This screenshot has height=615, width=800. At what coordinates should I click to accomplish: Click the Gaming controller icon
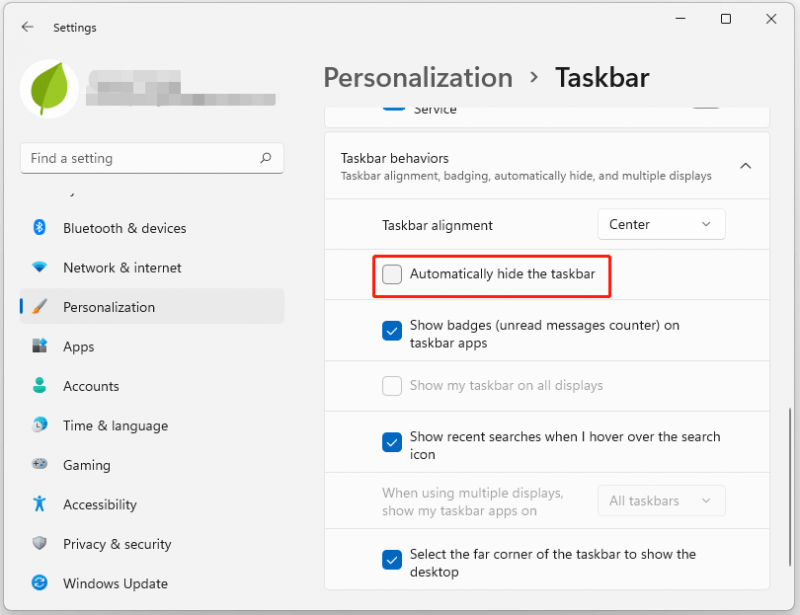[x=39, y=464]
